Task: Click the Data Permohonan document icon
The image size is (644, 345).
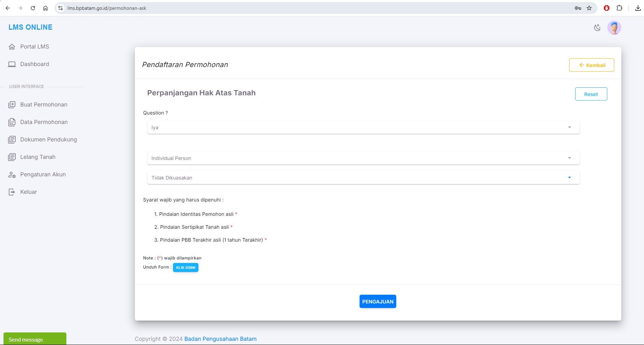Action: (12, 122)
